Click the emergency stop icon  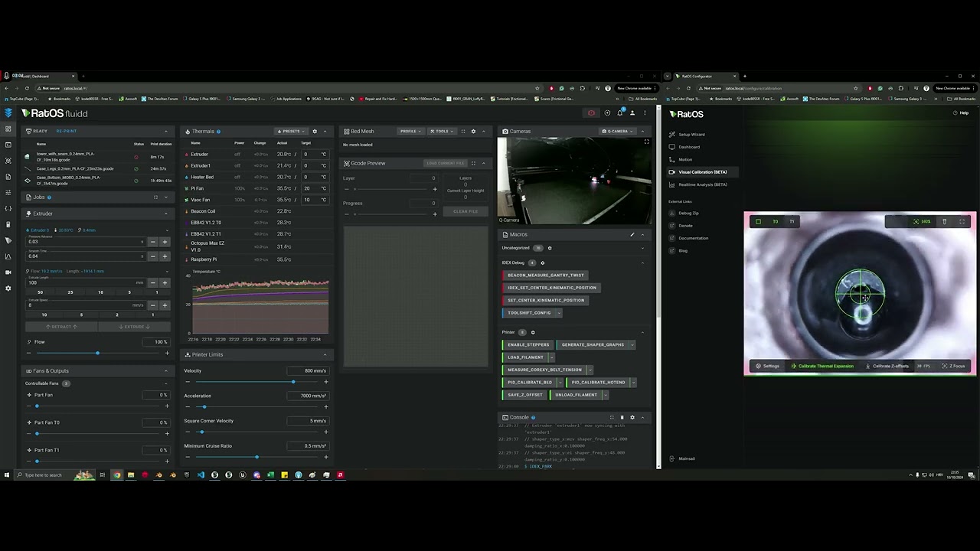(591, 113)
